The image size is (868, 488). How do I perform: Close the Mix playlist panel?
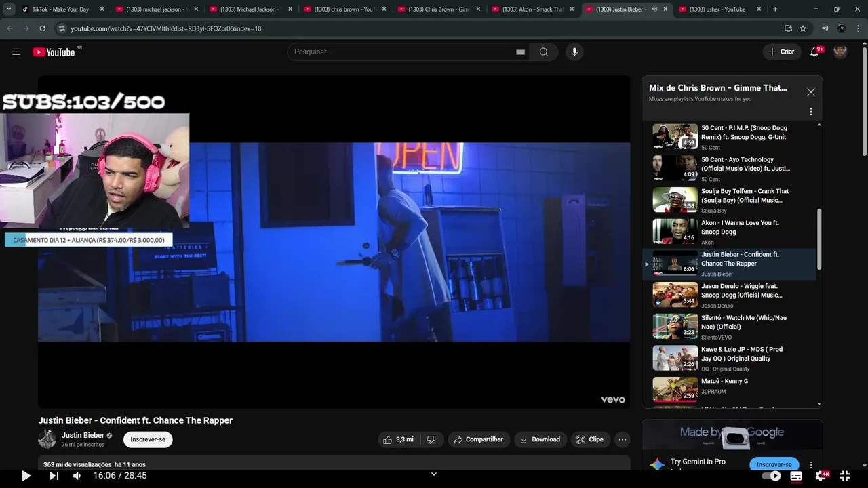coord(810,92)
